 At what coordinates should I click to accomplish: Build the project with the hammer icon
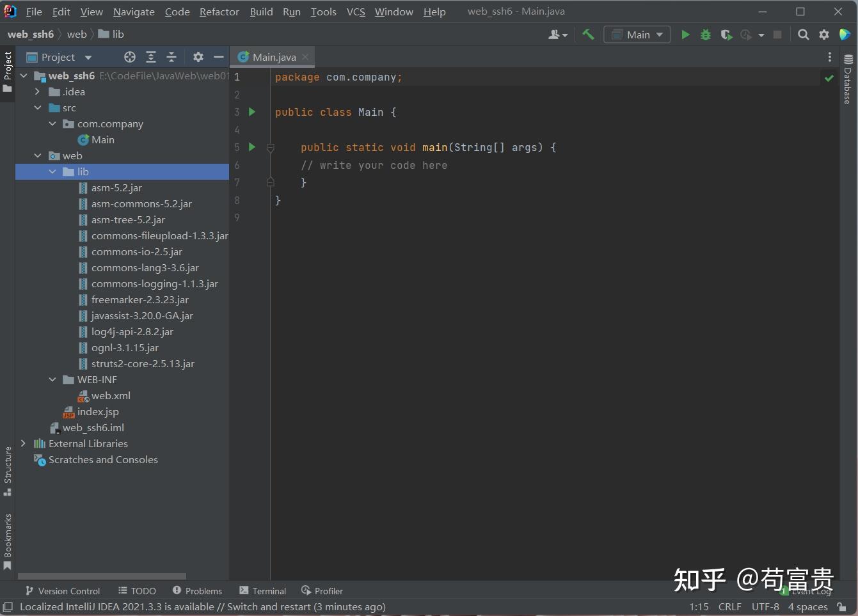click(588, 35)
